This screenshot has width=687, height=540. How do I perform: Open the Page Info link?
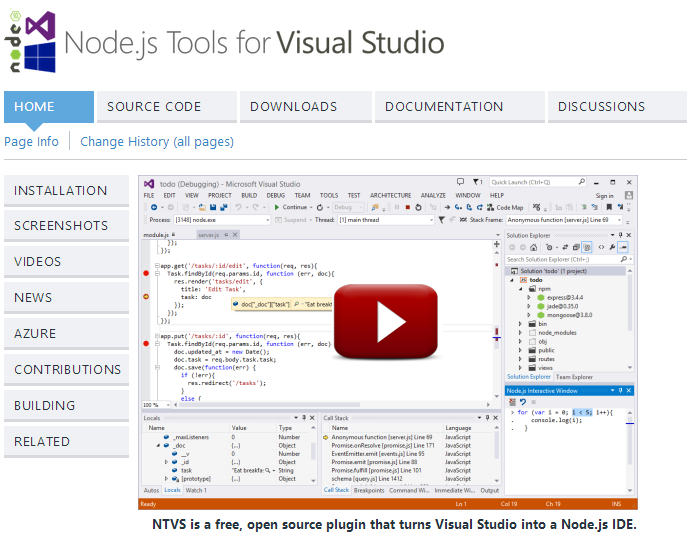click(x=31, y=142)
